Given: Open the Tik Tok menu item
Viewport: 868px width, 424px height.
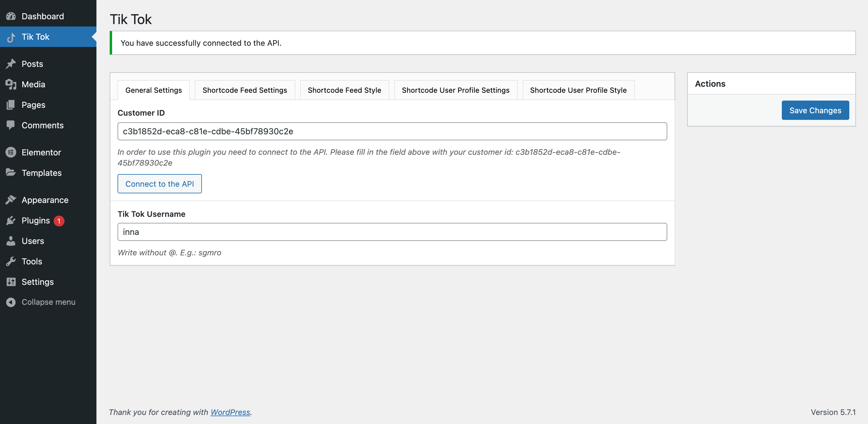Looking at the screenshot, I should coord(48,37).
